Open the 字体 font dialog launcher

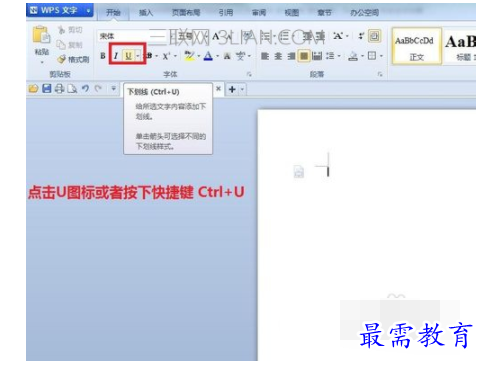(x=249, y=74)
